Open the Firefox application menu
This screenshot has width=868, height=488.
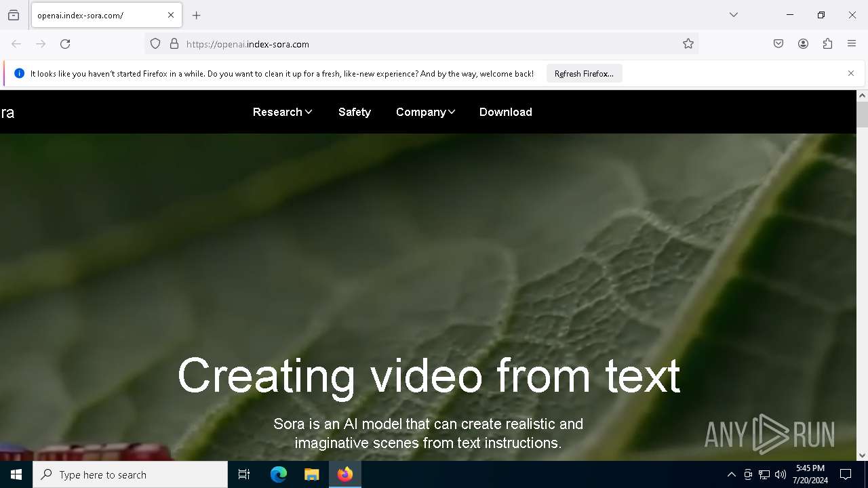(x=852, y=44)
